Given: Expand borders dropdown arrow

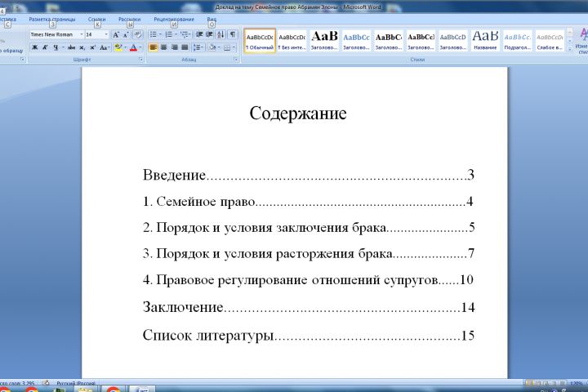Looking at the screenshot, I should (x=234, y=47).
